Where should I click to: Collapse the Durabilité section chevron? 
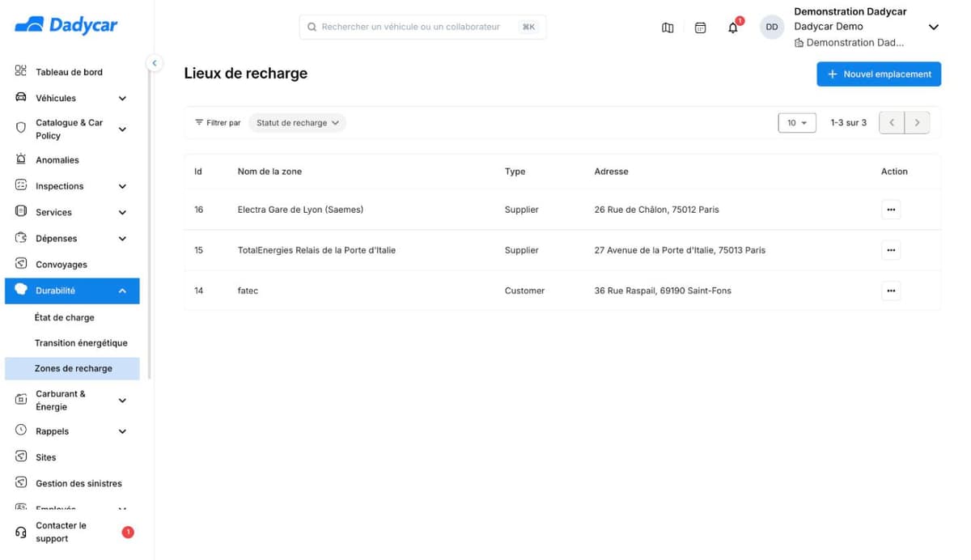pos(122,291)
